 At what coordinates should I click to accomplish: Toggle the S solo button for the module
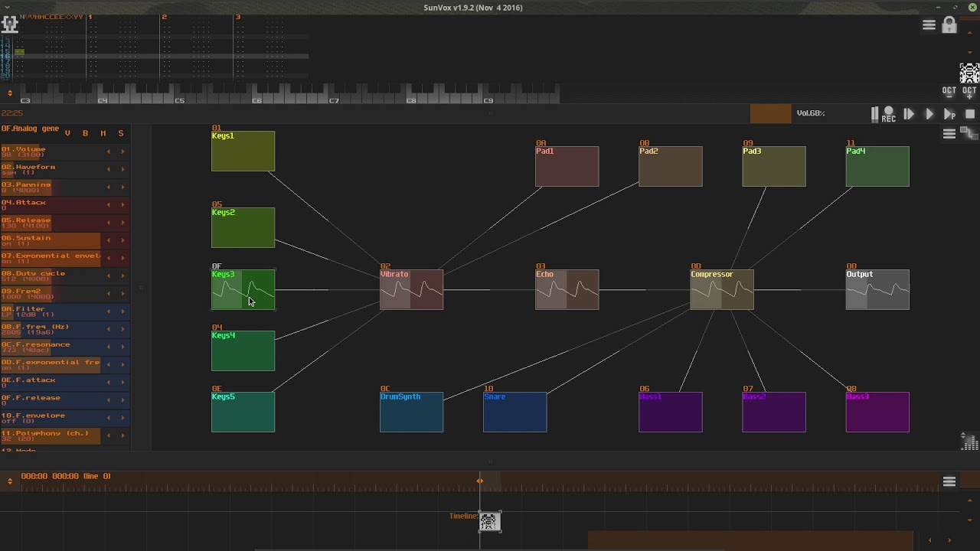(x=120, y=133)
